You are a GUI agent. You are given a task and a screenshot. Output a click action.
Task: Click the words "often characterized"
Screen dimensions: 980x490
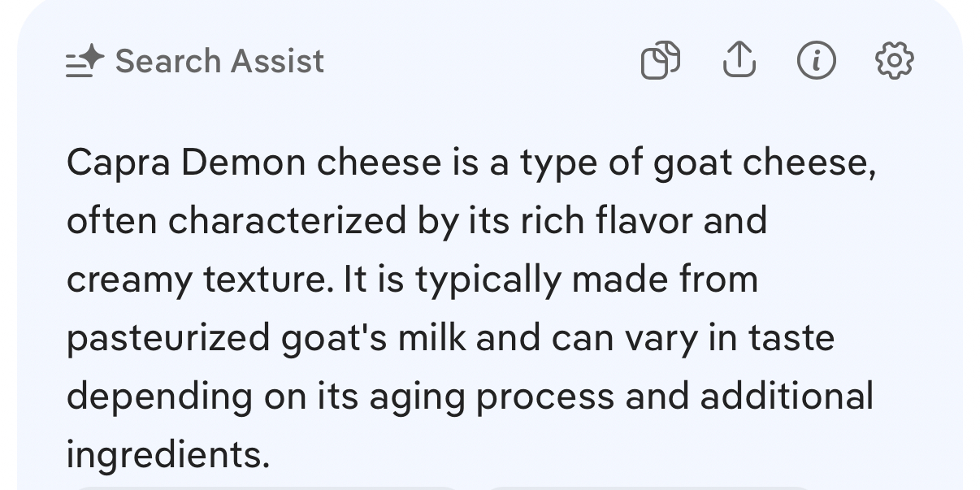[236, 221]
